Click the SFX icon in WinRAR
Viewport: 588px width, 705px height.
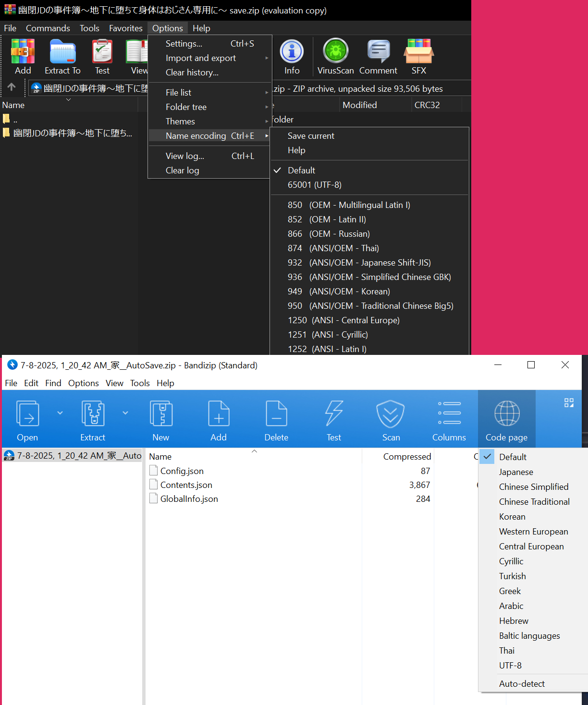418,51
